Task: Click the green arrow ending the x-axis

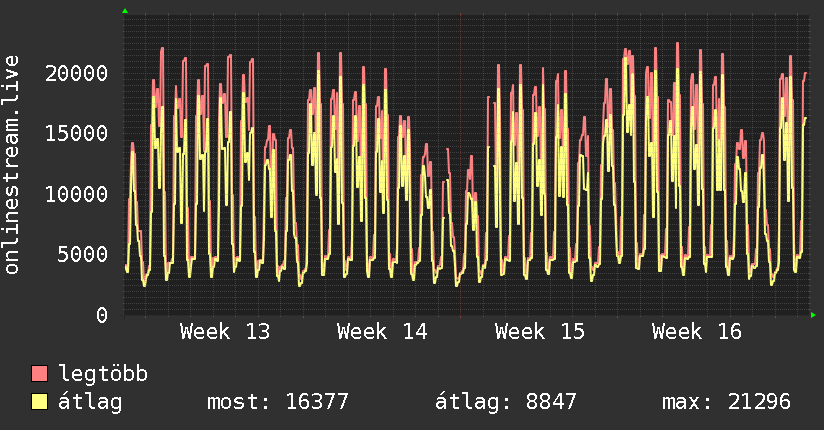Action: (x=813, y=315)
